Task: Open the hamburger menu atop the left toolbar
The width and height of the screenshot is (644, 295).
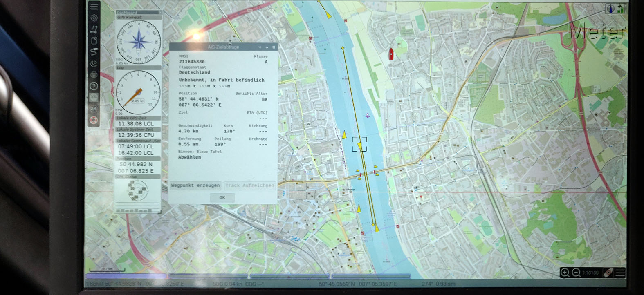Action: pos(94,7)
